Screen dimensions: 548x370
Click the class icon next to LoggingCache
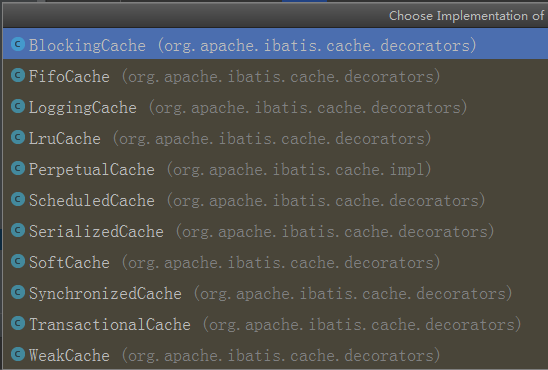(18, 106)
